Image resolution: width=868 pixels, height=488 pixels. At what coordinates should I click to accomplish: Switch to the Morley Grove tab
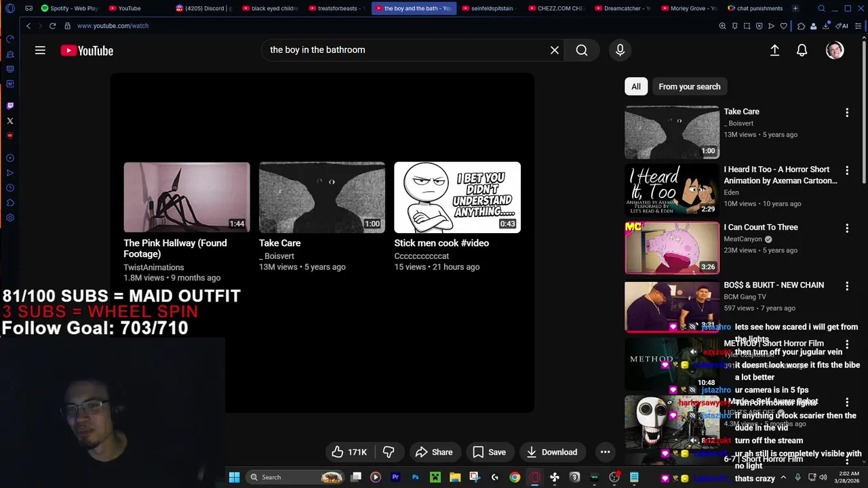(x=688, y=8)
